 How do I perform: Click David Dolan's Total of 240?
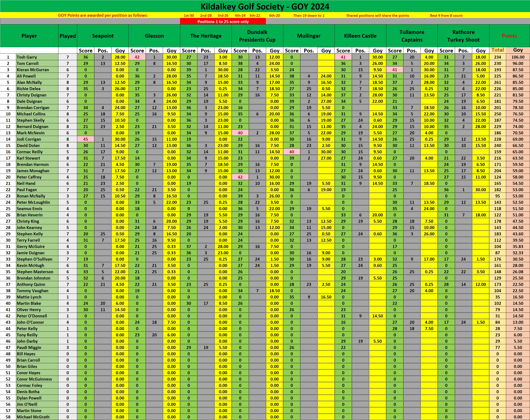(498, 145)
